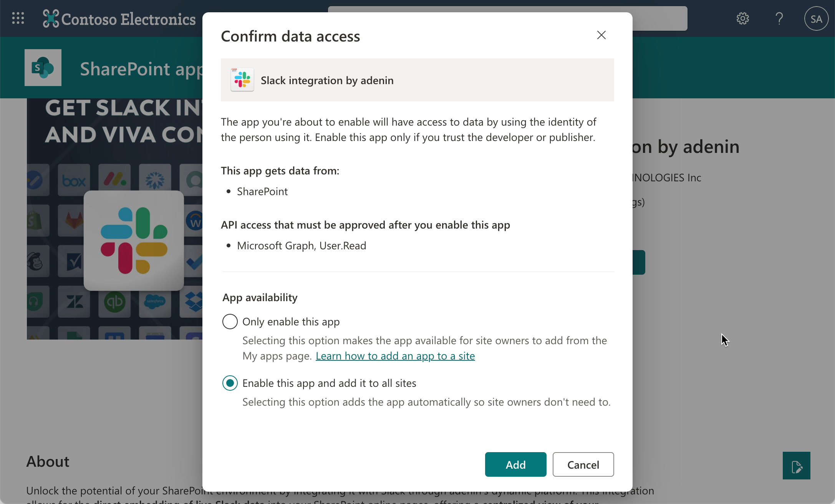Image resolution: width=835 pixels, height=504 pixels.
Task: Click the SharePoint logo tile
Action: pyautogui.click(x=43, y=68)
